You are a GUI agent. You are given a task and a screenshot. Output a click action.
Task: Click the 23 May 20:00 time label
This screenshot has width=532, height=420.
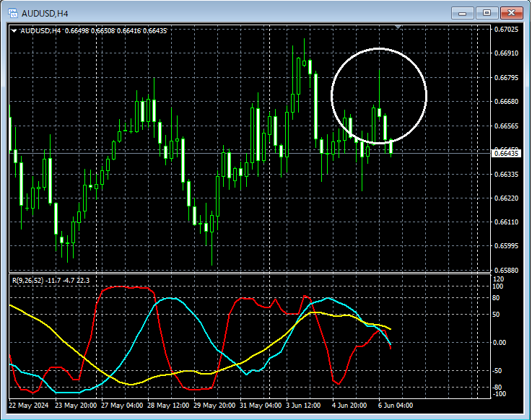(x=76, y=406)
